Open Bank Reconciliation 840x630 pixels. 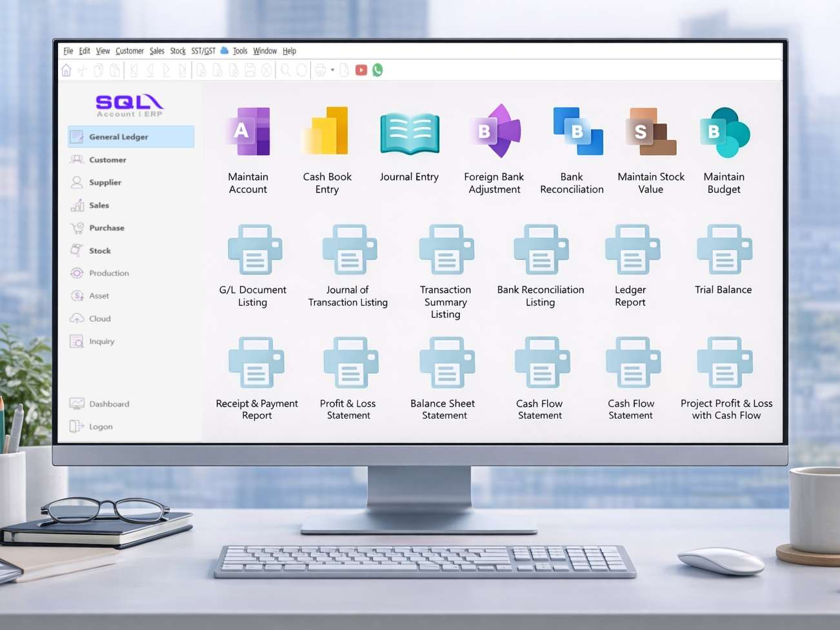click(577, 132)
